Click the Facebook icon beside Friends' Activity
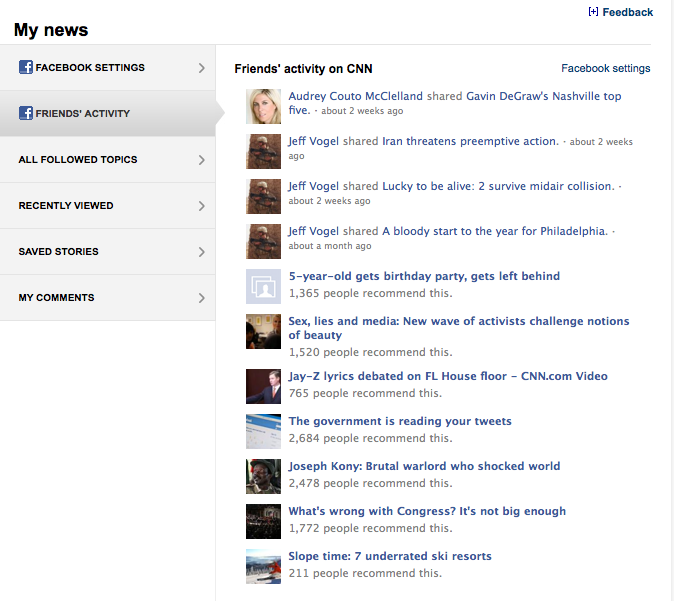This screenshot has width=674, height=601. coord(26,113)
